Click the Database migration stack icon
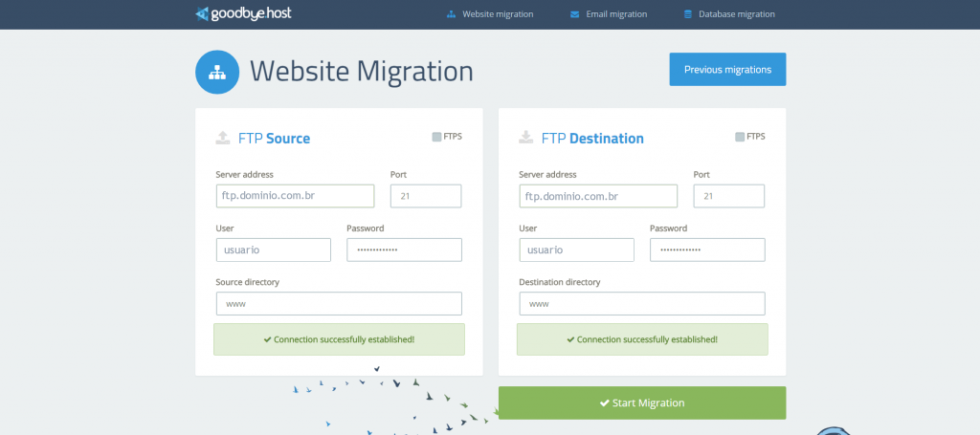 (688, 14)
